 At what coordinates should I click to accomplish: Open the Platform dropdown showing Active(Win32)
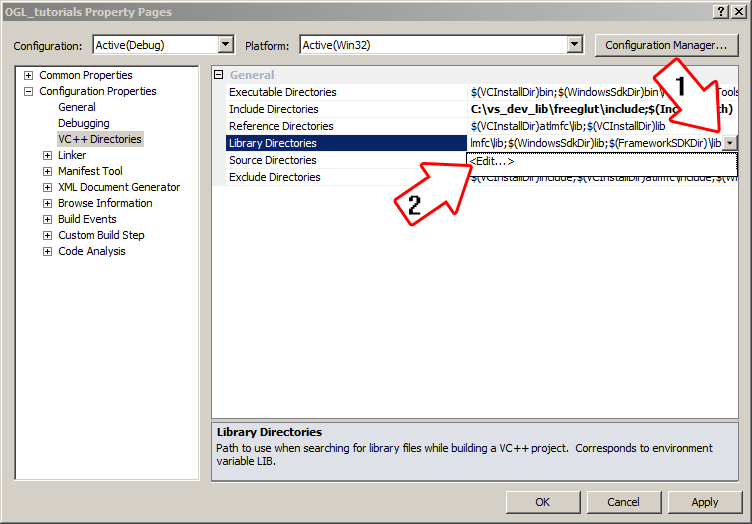441,45
